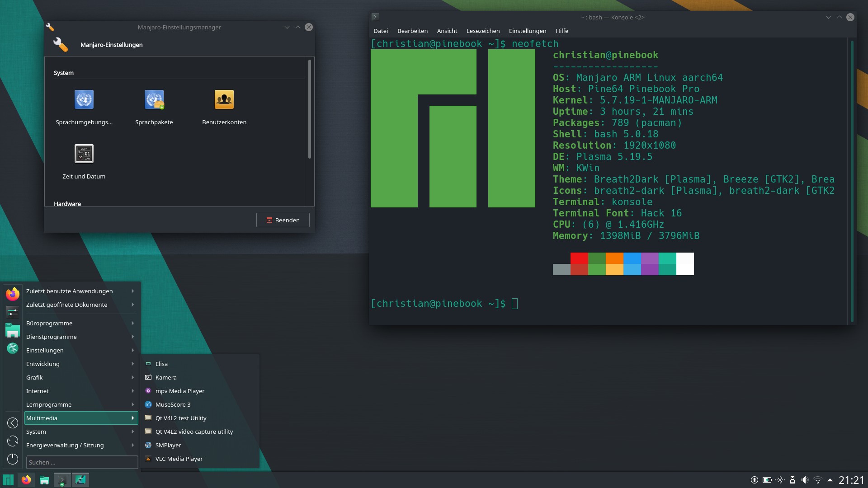
Task: Open Benutzerkonten settings module
Action: tap(224, 108)
